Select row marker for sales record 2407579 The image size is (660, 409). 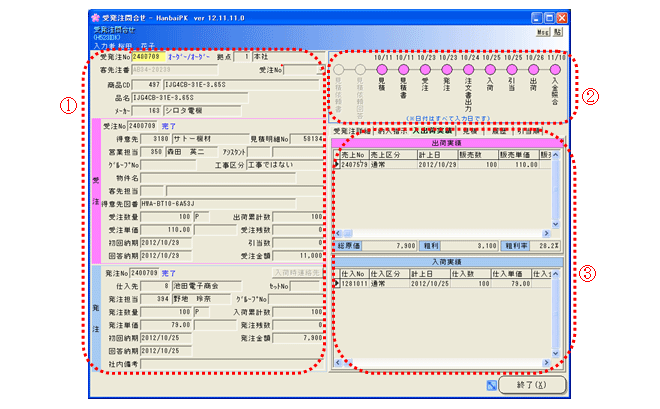click(x=337, y=165)
